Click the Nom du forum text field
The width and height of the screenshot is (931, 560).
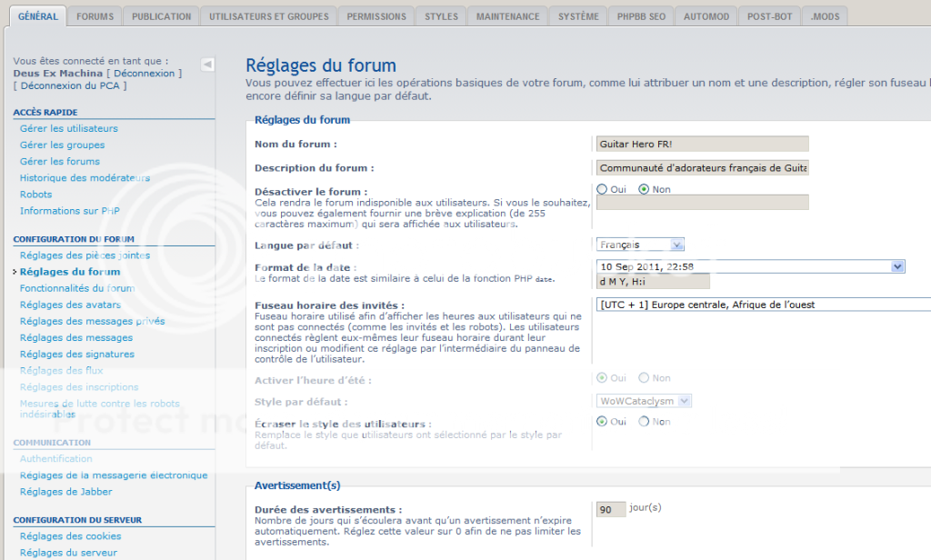pyautogui.click(x=702, y=144)
